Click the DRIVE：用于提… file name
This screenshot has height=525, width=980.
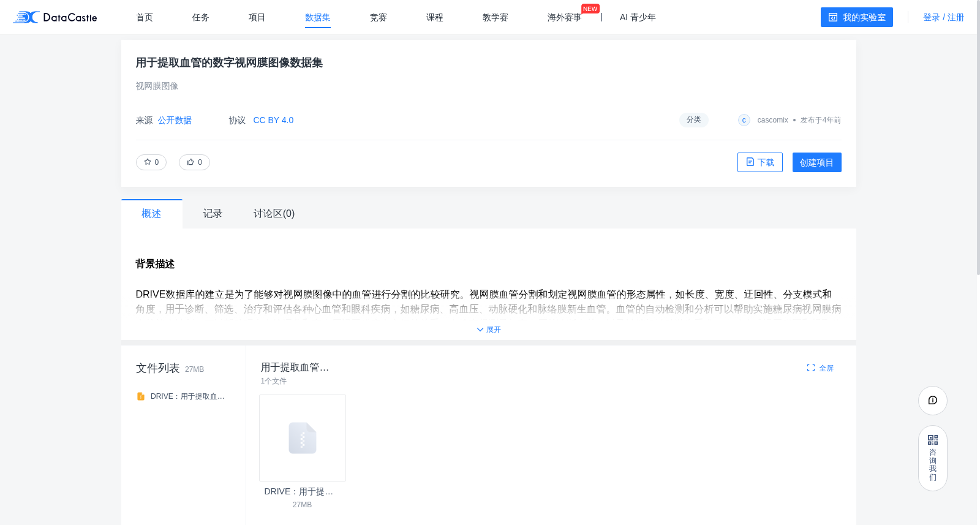coord(299,491)
